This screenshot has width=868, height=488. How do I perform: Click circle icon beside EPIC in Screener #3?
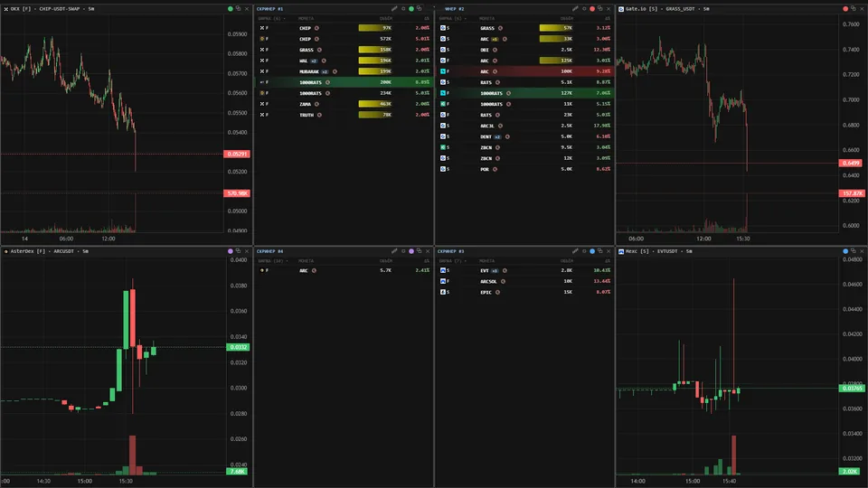497,292
